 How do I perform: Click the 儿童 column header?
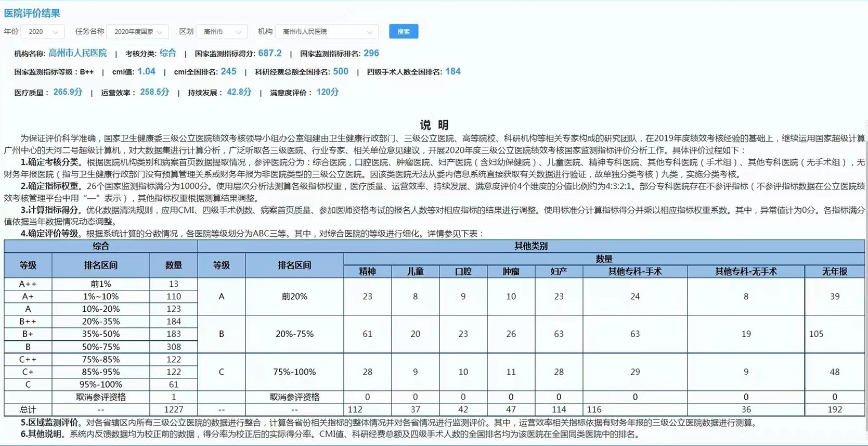(415, 271)
